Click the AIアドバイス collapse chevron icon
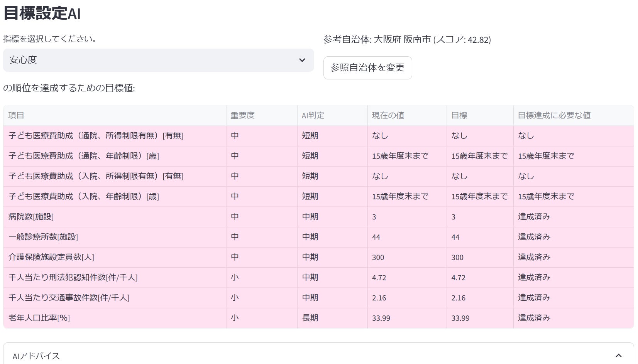This screenshot has height=364, width=638. (x=618, y=356)
